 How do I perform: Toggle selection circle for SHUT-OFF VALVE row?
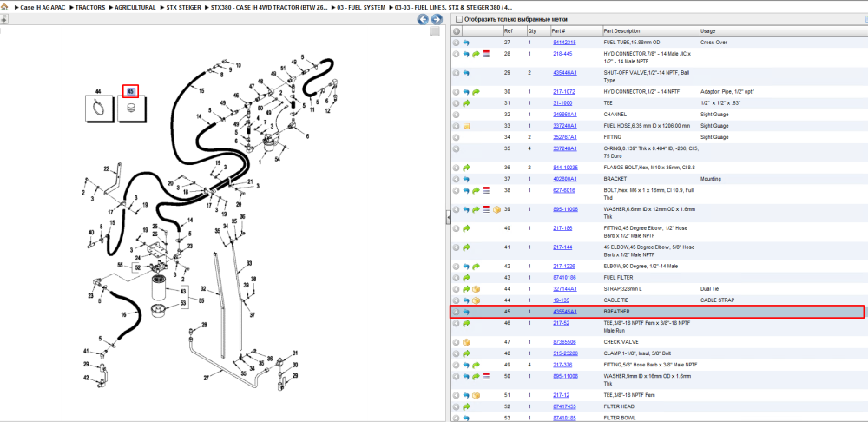point(457,73)
